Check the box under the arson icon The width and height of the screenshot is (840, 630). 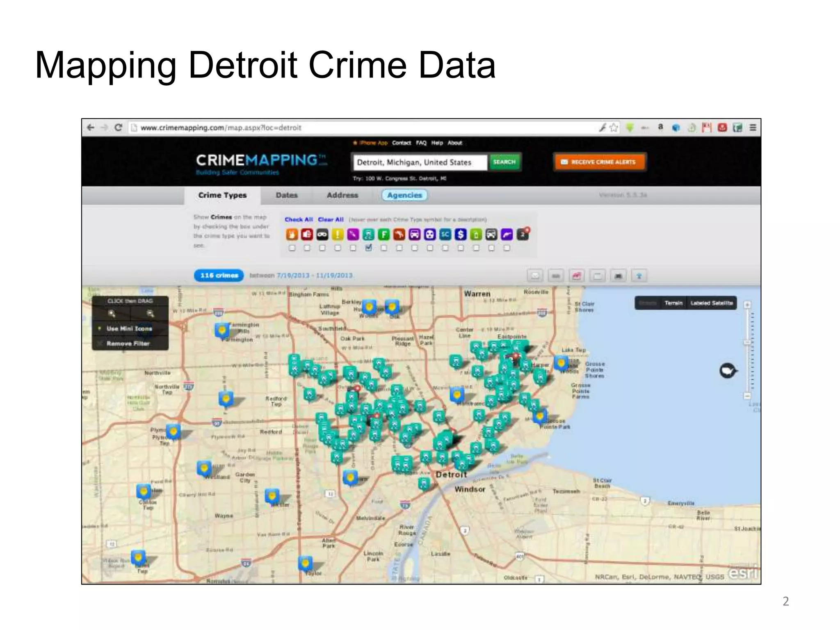point(292,248)
